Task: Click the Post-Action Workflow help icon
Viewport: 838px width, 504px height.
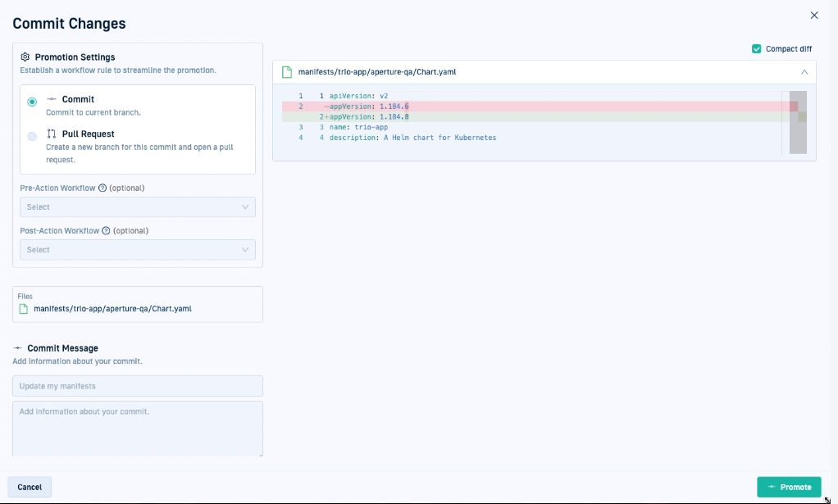Action: tap(106, 230)
